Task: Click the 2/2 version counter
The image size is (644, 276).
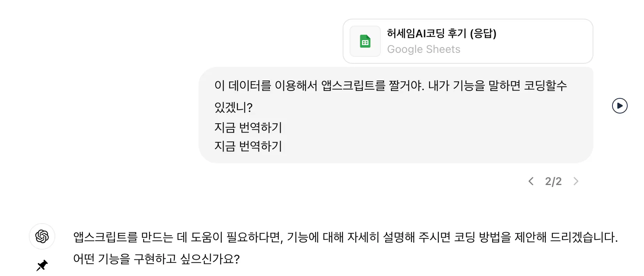Action: coord(553,181)
